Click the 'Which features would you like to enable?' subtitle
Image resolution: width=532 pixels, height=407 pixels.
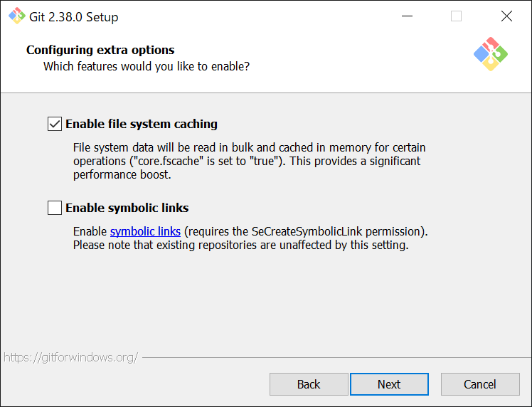click(x=147, y=66)
